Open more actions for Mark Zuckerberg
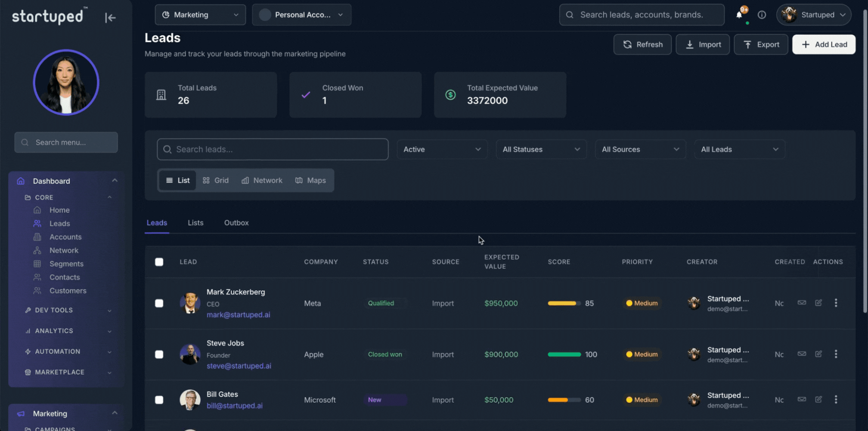Image resolution: width=868 pixels, height=431 pixels. click(x=836, y=303)
